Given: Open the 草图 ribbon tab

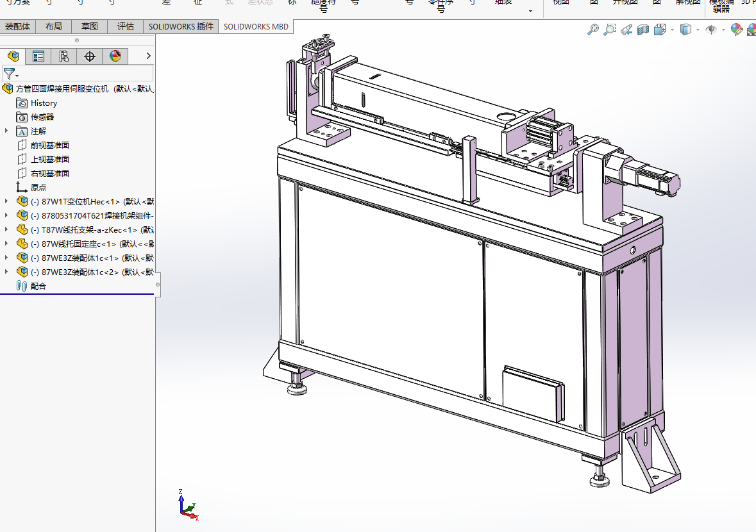Looking at the screenshot, I should click(89, 26).
